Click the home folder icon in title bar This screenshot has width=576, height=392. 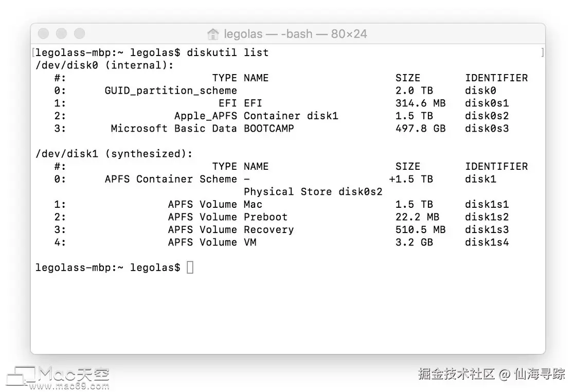click(x=212, y=34)
